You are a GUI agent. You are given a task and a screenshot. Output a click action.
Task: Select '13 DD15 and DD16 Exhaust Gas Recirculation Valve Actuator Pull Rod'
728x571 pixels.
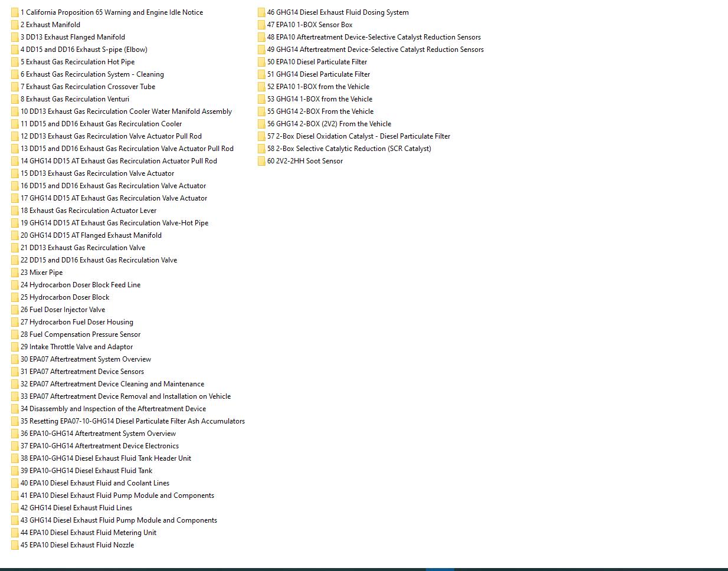click(x=127, y=149)
